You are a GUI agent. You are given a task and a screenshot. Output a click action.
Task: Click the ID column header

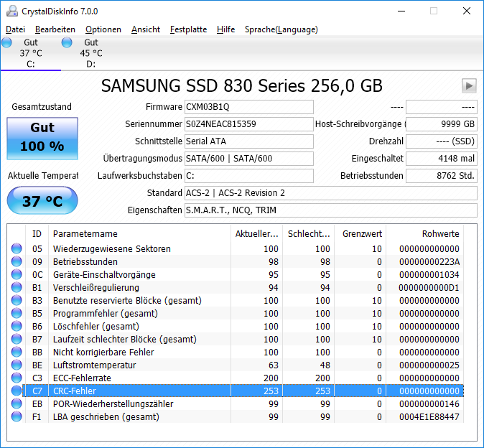click(37, 233)
